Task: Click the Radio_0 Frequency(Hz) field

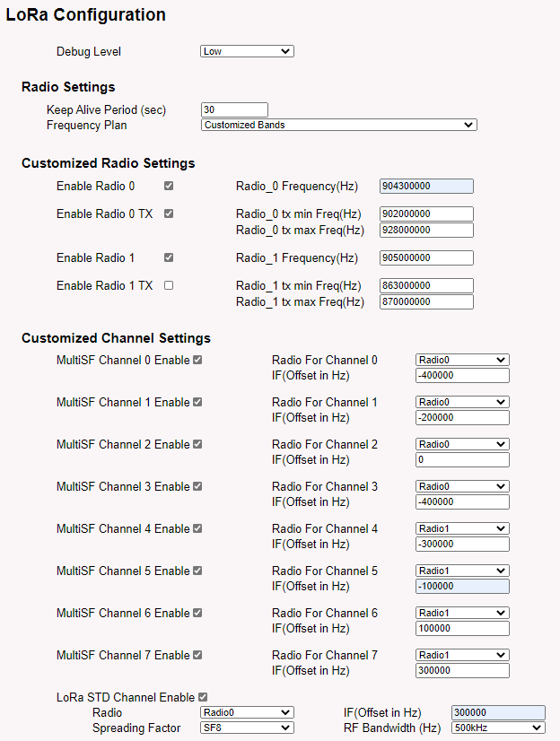Action: (x=426, y=187)
